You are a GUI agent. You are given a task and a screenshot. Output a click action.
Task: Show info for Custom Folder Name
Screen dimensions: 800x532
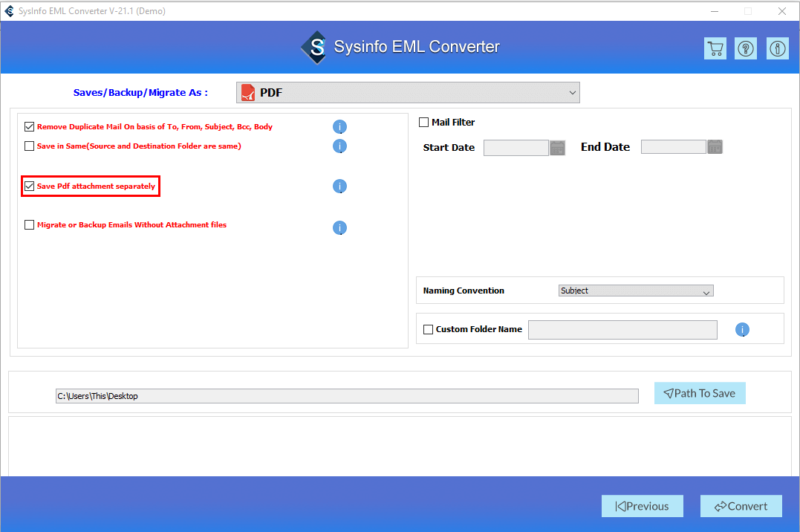point(742,330)
